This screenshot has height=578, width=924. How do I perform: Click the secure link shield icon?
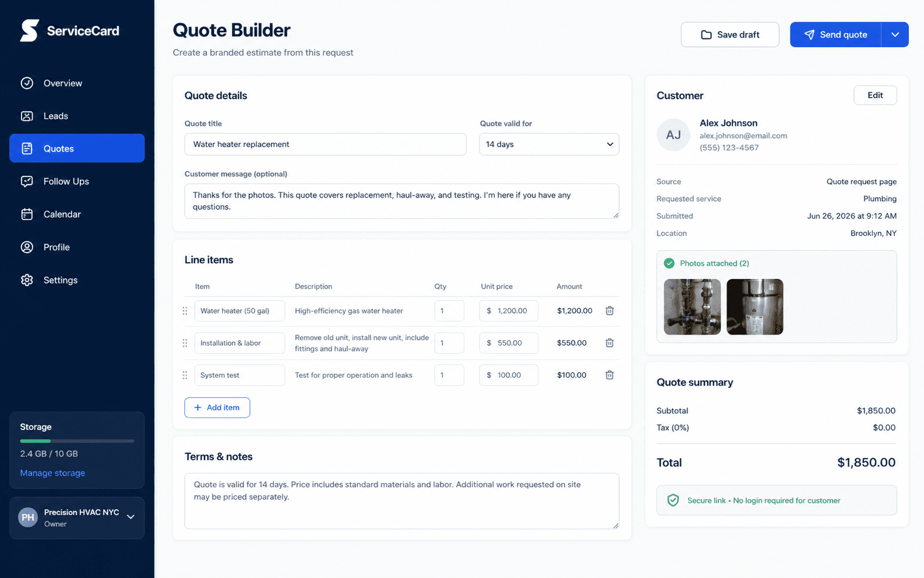point(673,500)
